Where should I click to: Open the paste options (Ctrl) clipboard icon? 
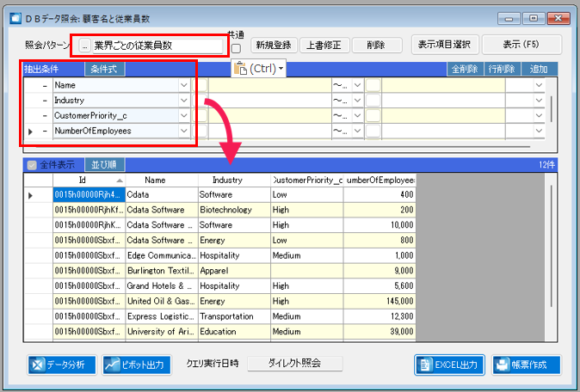click(258, 69)
